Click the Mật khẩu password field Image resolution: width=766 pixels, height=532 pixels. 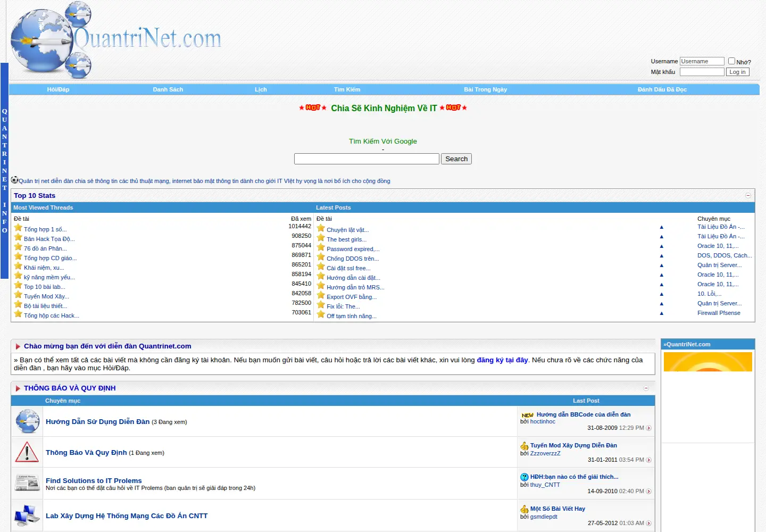(x=702, y=72)
